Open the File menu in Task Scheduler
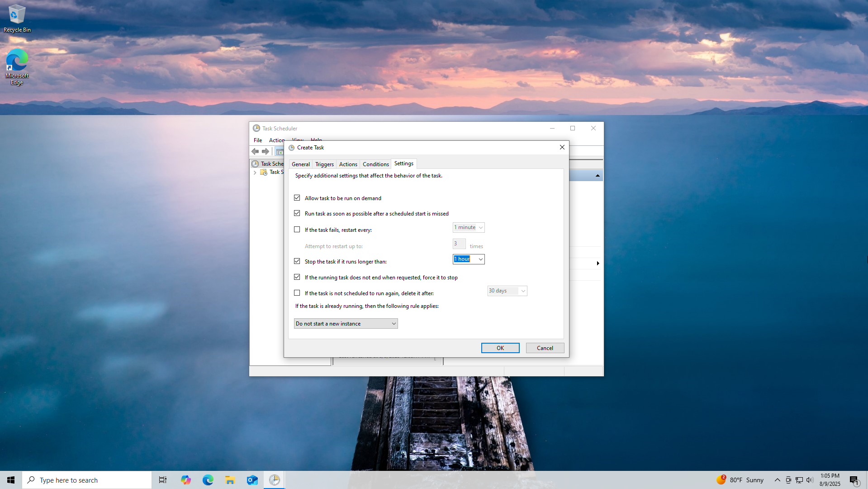The width and height of the screenshot is (868, 489). click(x=258, y=140)
